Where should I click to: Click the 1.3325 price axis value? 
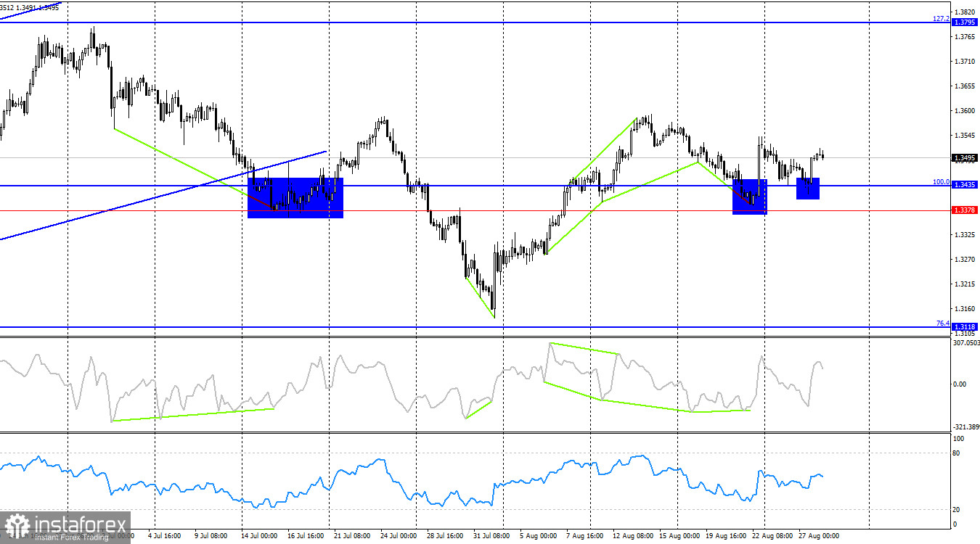(965, 235)
